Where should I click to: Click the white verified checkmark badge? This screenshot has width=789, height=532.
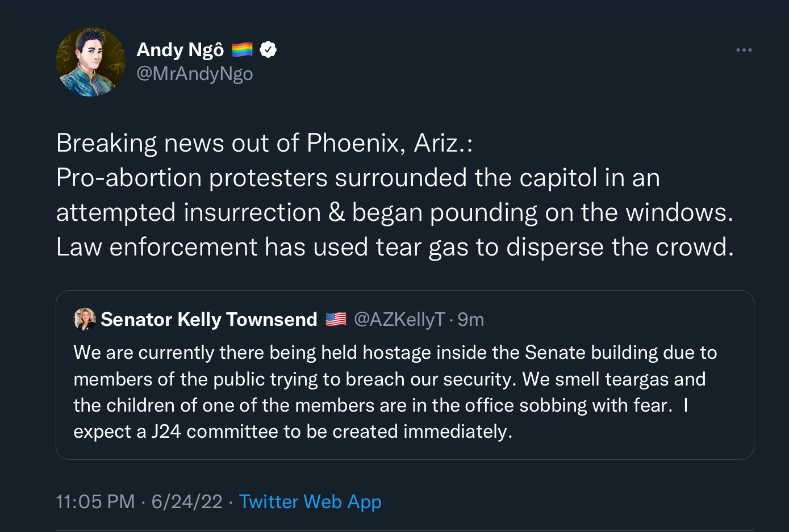pyautogui.click(x=268, y=50)
